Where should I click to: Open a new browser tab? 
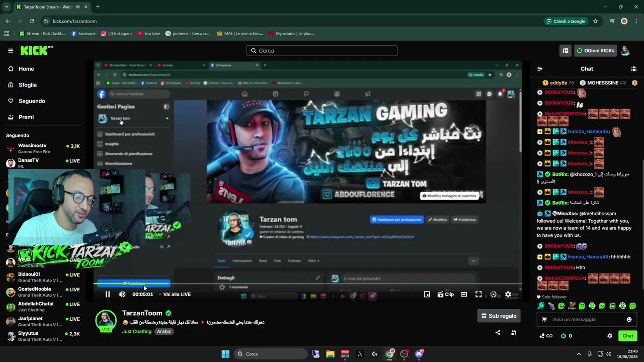(x=98, y=7)
